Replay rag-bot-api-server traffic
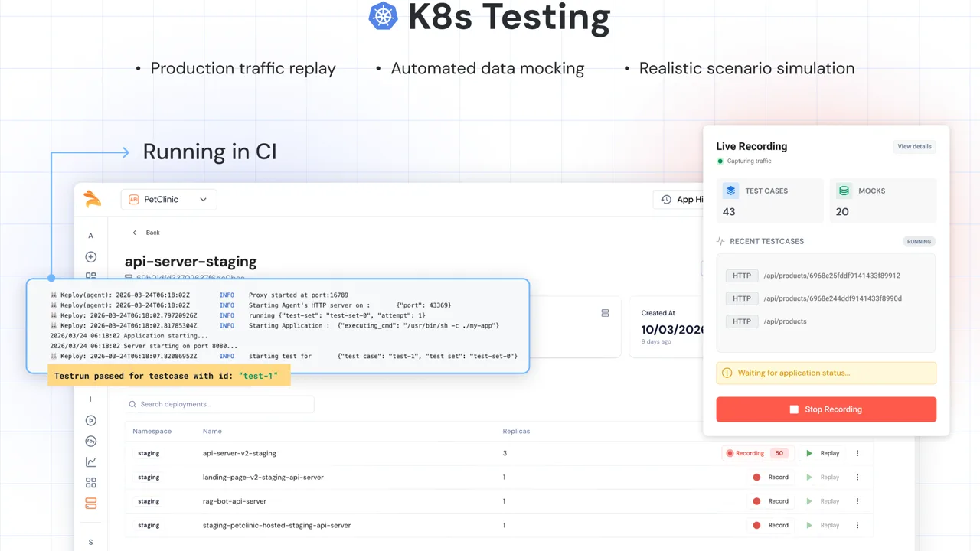Image resolution: width=980 pixels, height=551 pixels. 823,501
